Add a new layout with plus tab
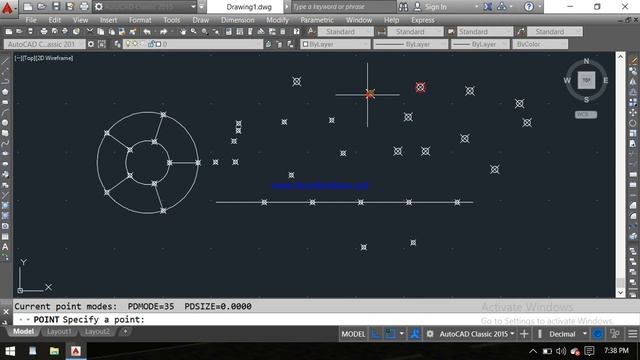The width and height of the screenshot is (640, 360). click(x=125, y=331)
